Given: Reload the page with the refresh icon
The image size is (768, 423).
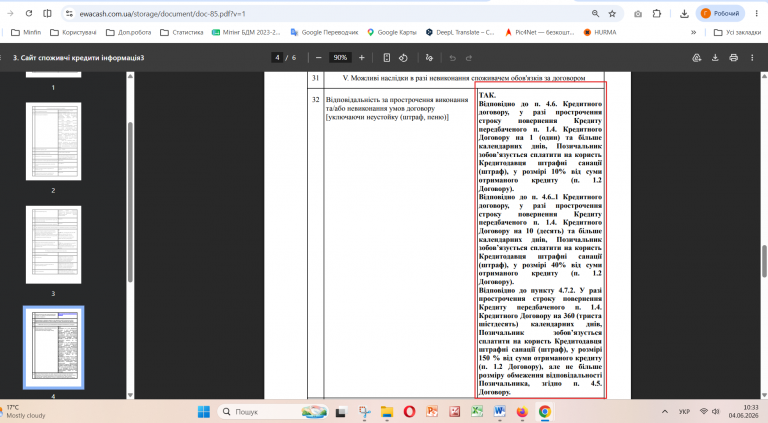Looking at the screenshot, I should tap(29, 14).
